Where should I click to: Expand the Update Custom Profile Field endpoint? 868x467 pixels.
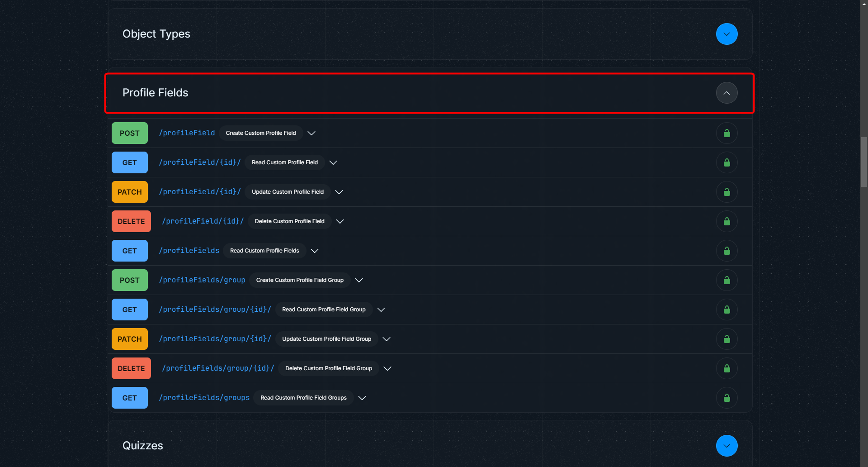[339, 192]
